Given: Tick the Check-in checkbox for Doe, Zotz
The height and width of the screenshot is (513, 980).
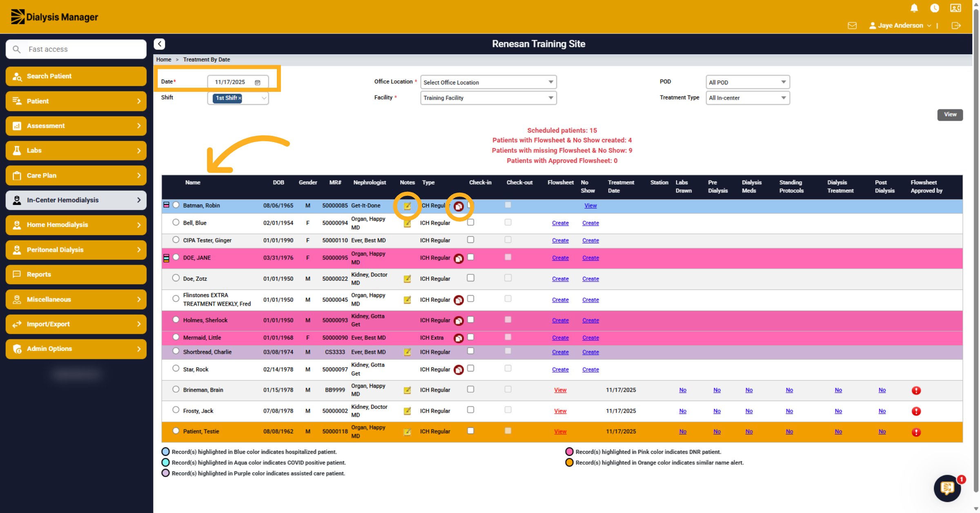Looking at the screenshot, I should [470, 278].
